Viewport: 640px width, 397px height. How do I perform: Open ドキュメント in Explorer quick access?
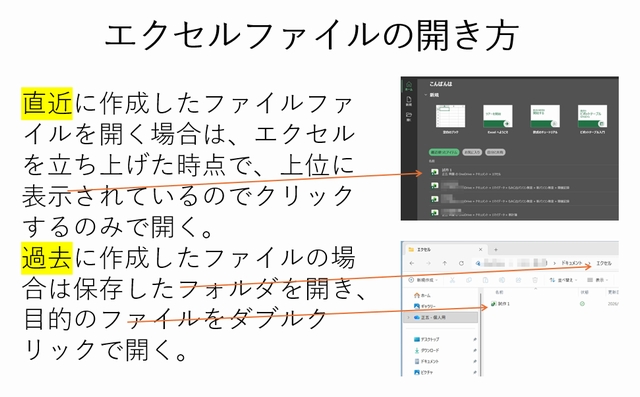[427, 362]
